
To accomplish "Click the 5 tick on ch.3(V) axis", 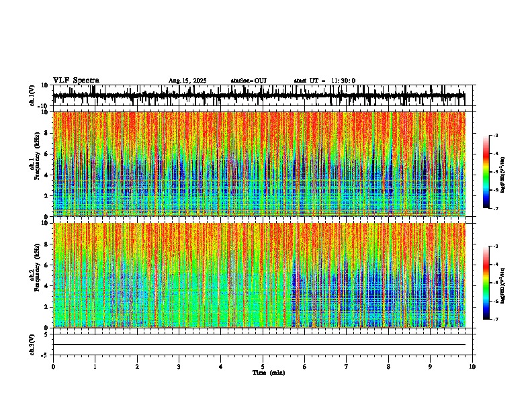I will pos(47,334).
